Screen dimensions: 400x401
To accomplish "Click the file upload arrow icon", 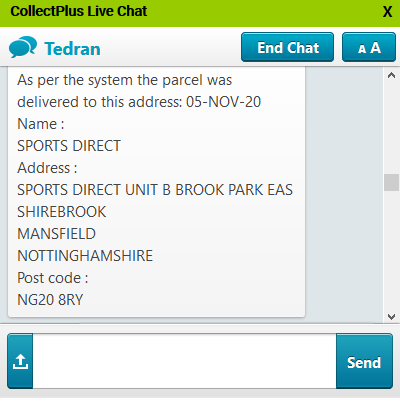I will [x=20, y=361].
